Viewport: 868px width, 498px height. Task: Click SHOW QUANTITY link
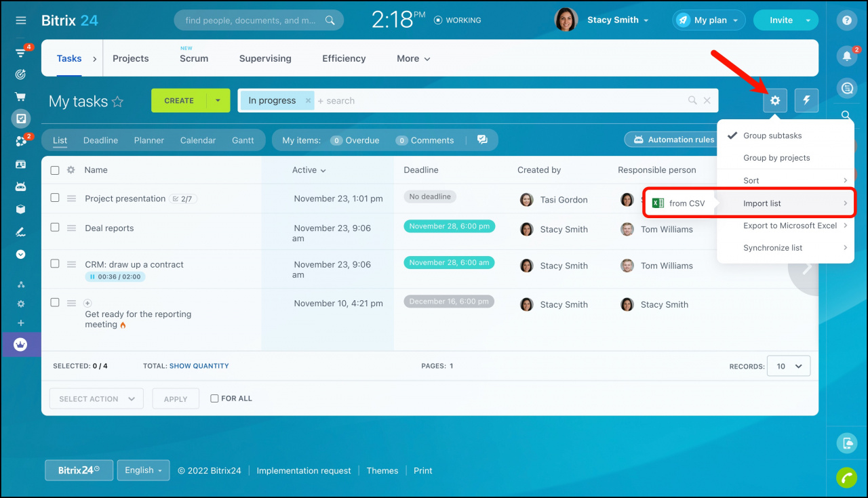[199, 366]
